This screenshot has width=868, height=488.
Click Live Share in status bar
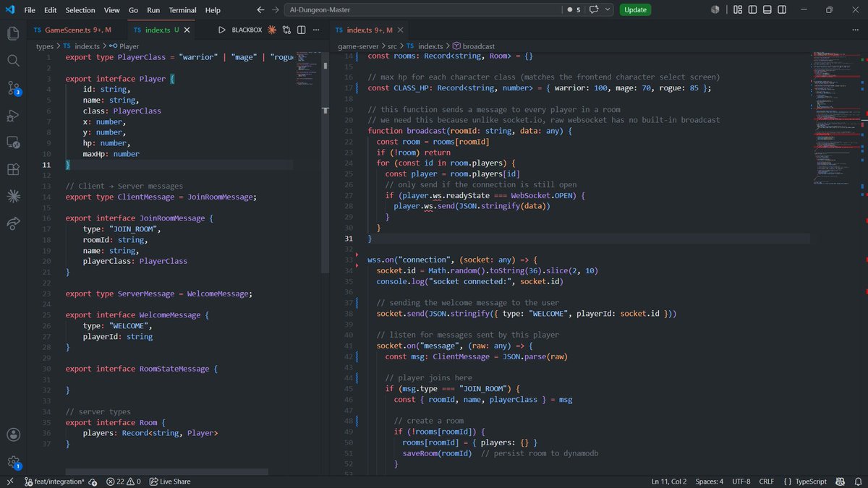pos(171,481)
